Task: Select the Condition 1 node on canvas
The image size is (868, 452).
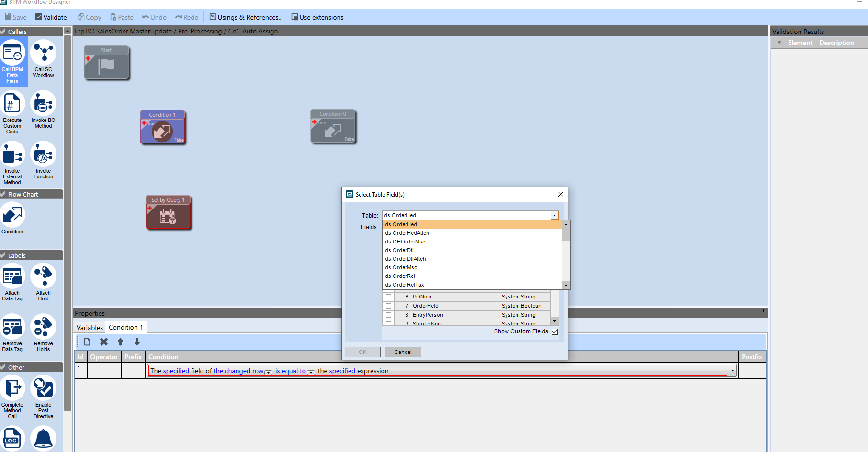Action: (162, 128)
